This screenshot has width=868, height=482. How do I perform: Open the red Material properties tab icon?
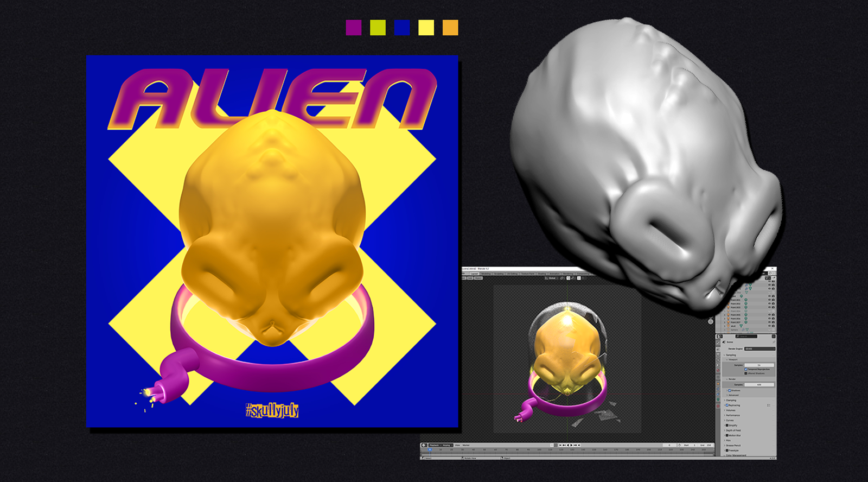click(x=718, y=406)
